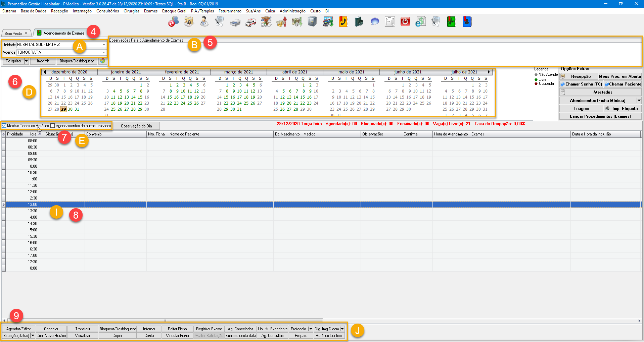The image size is (644, 342).
Task: Open the blue chat bubble icon
Action: point(374,22)
